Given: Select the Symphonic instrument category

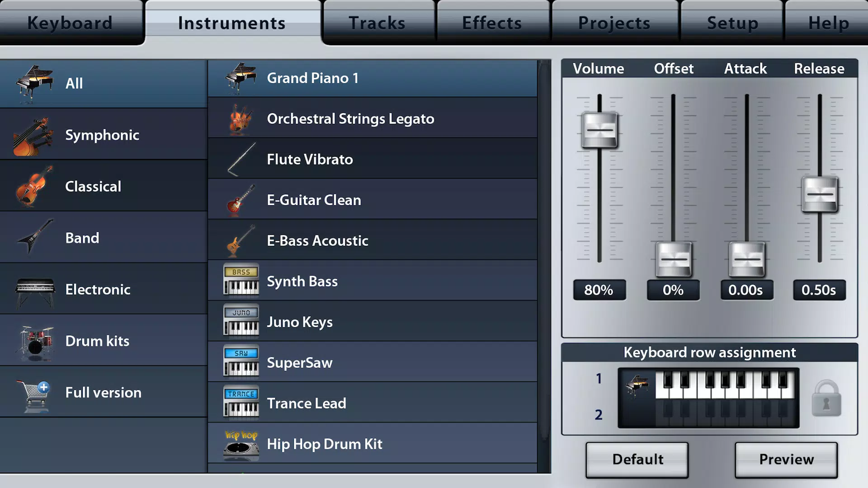Looking at the screenshot, I should click(102, 134).
